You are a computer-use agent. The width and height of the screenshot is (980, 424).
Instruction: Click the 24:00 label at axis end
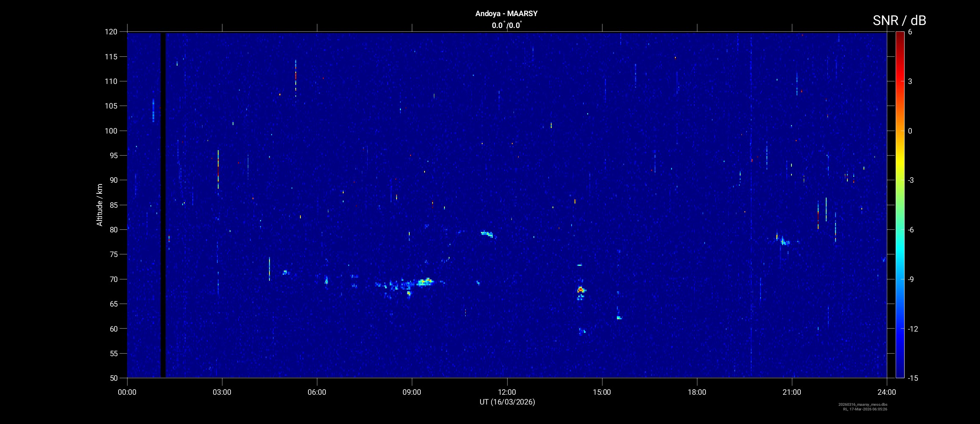point(886,392)
